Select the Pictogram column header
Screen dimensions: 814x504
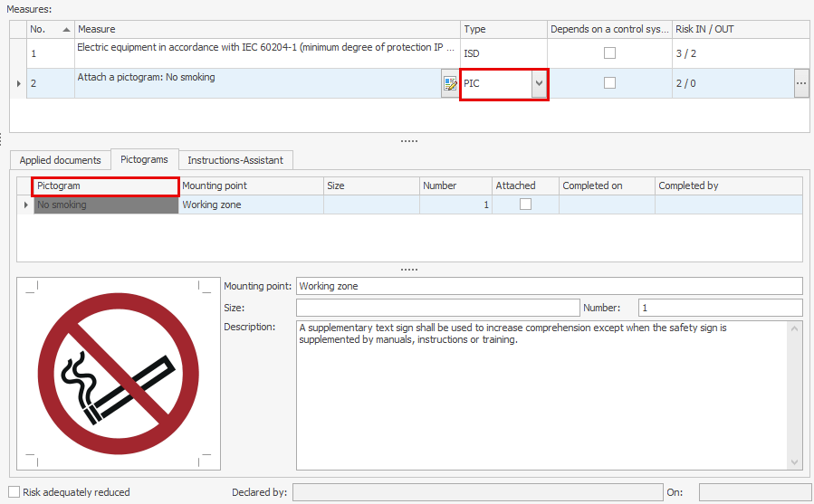click(106, 185)
